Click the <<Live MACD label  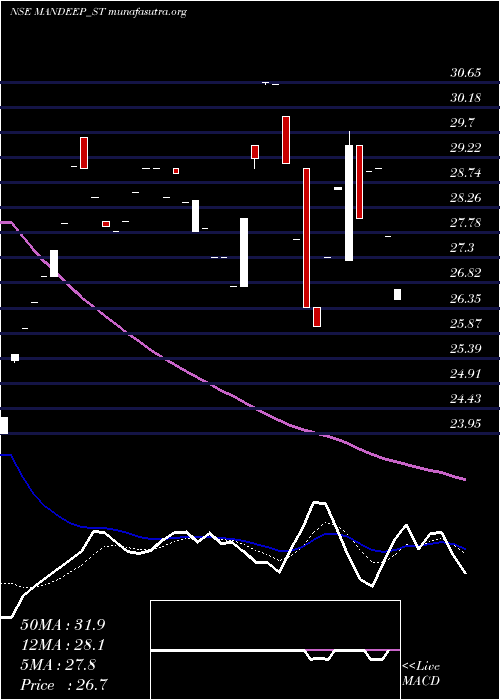(421, 674)
